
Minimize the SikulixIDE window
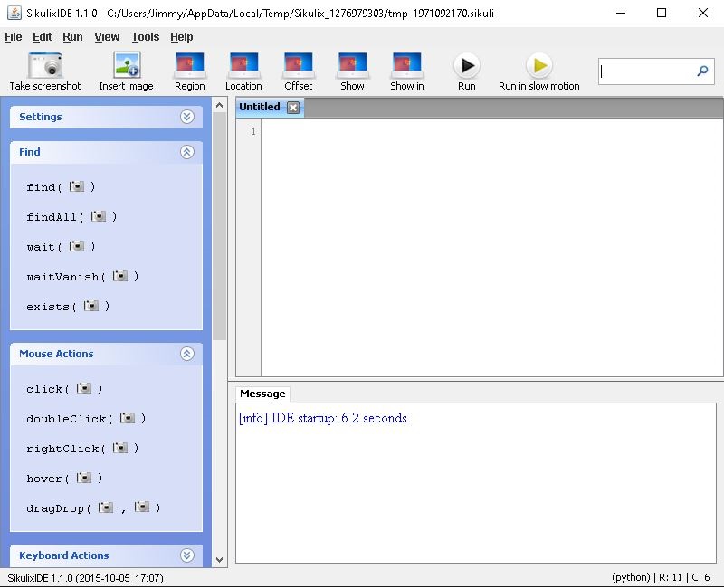621,13
